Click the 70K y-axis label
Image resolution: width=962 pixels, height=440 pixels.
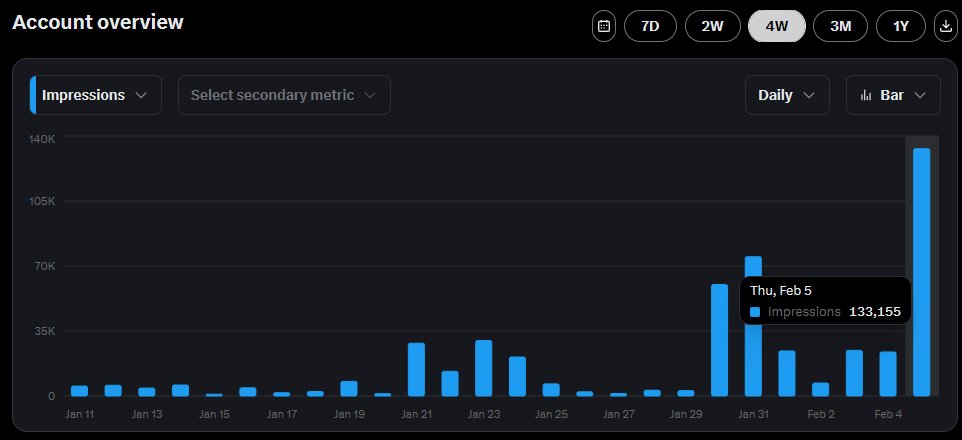pyautogui.click(x=44, y=266)
